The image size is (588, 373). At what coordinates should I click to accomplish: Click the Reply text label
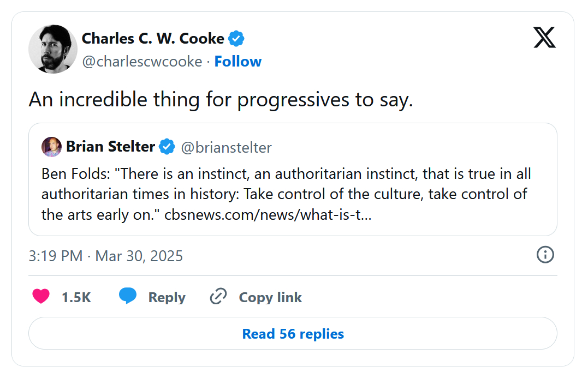pos(167,297)
